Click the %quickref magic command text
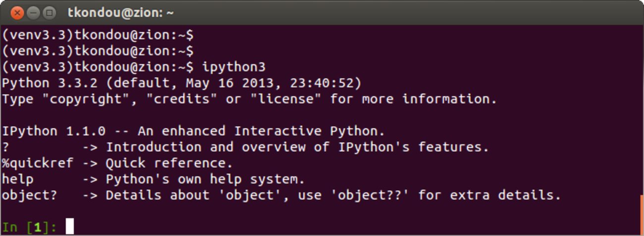 [x=38, y=163]
